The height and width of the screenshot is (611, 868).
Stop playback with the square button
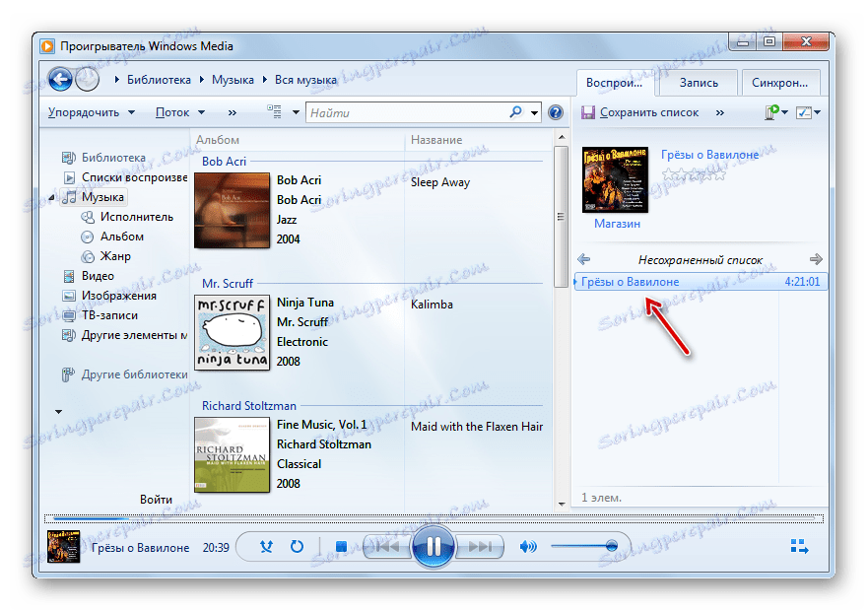point(341,547)
